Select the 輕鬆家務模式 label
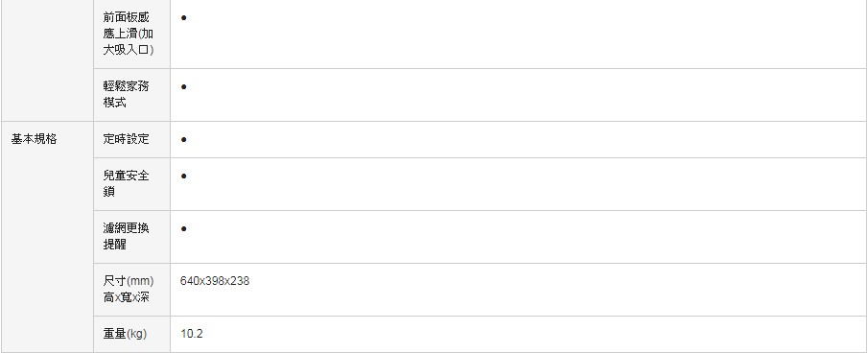This screenshot has width=868, height=353. tap(126, 95)
